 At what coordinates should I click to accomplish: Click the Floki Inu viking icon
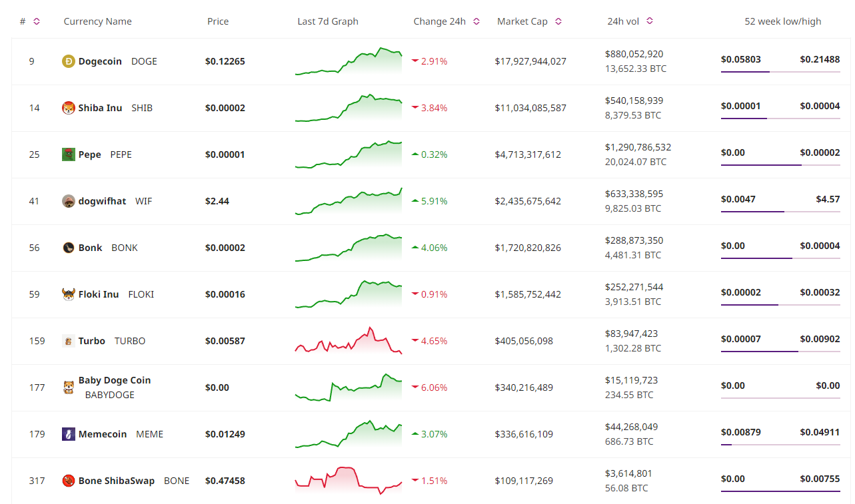coord(70,294)
